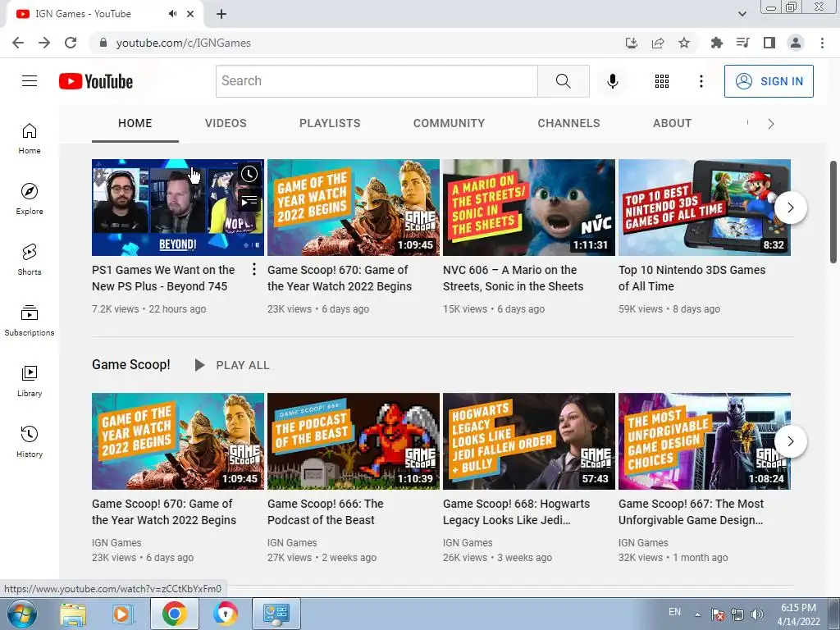This screenshot has width=840, height=630.
Task: Open Library in the sidebar
Action: tap(30, 381)
